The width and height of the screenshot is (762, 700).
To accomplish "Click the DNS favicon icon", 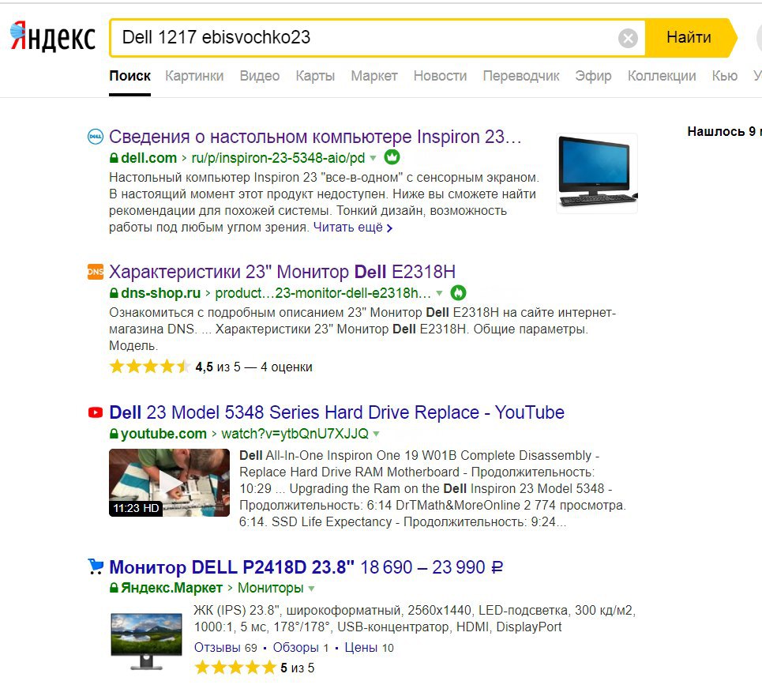I will [x=96, y=272].
